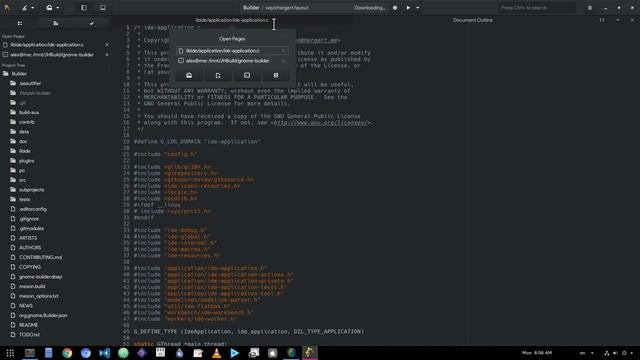Switch to the project list sidebar tab
Viewport: 640px width, 360px height.
coord(20,23)
